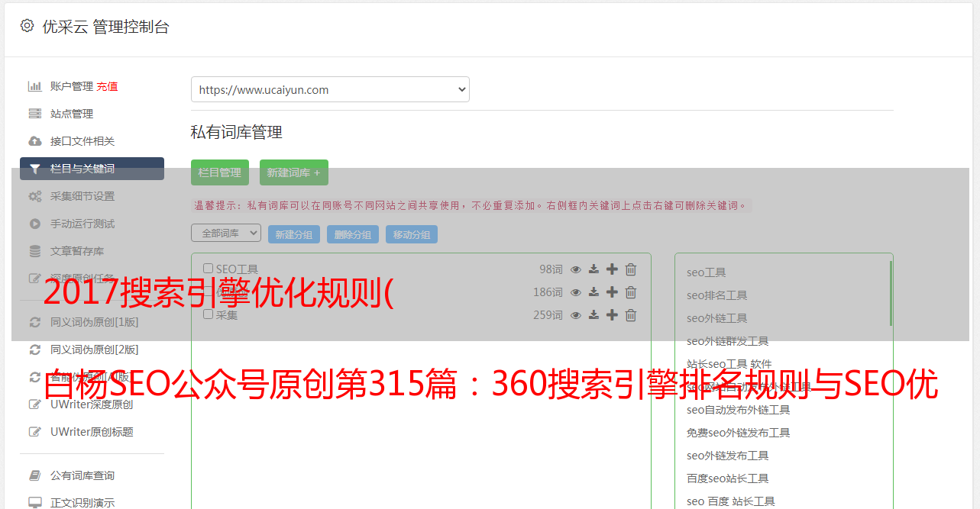
Task: Click the edit icon for UWriter原创标题
Action: tap(34, 432)
